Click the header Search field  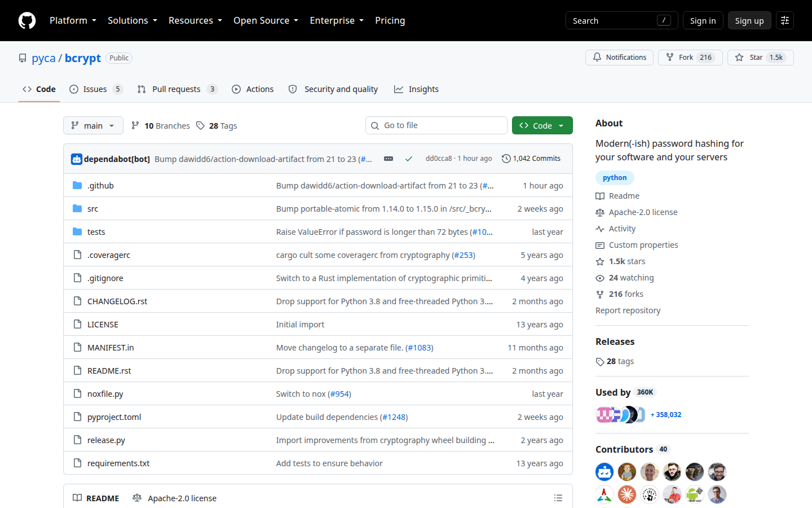click(x=621, y=20)
